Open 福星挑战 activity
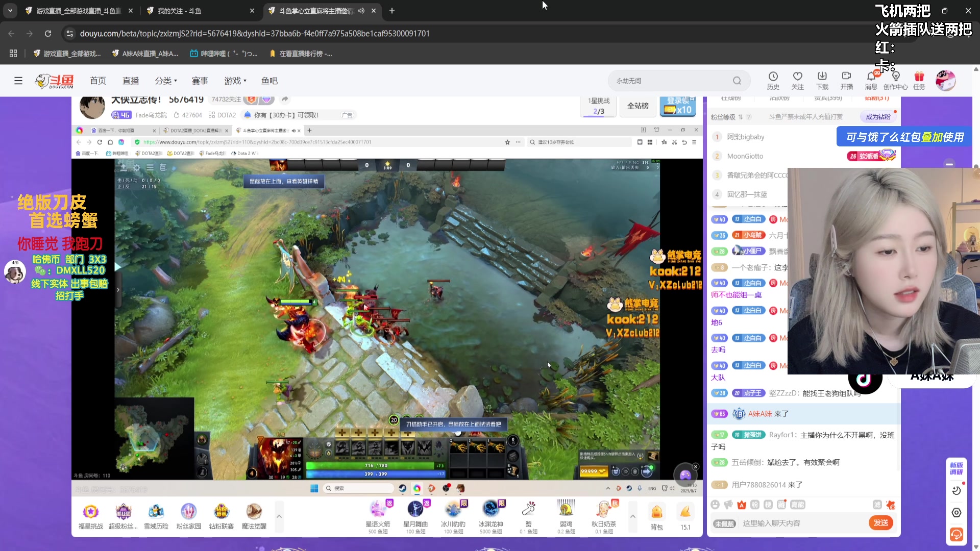The width and height of the screenshot is (980, 551). pos(90,516)
